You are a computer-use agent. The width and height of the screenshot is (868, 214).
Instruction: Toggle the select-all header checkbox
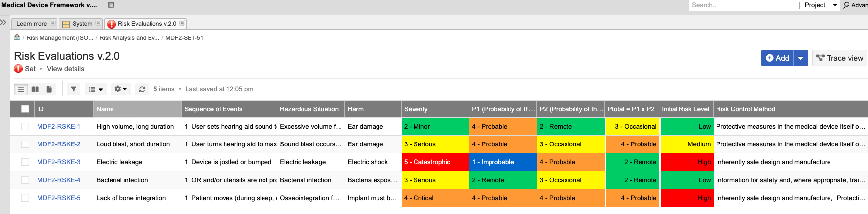[x=25, y=109]
